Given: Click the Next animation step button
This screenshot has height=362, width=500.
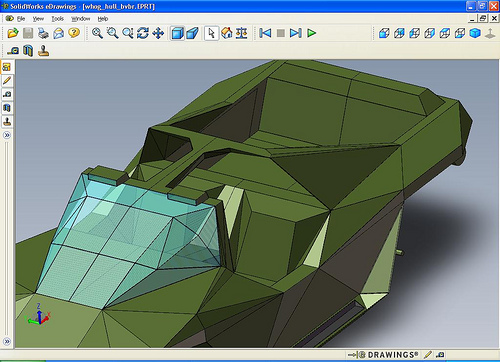Looking at the screenshot, I should pyautogui.click(x=296, y=33).
